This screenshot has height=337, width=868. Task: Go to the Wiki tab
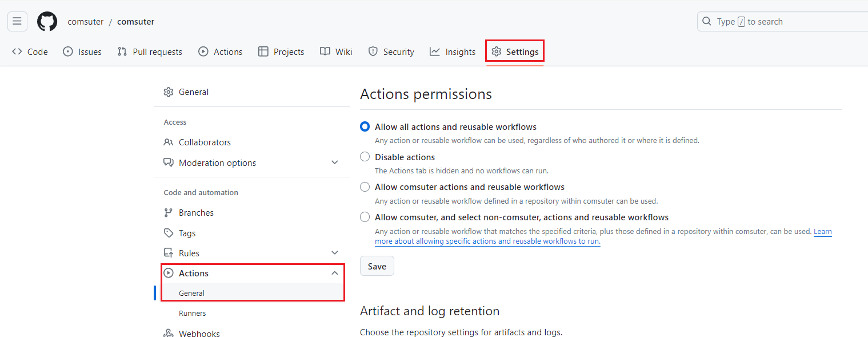click(336, 51)
